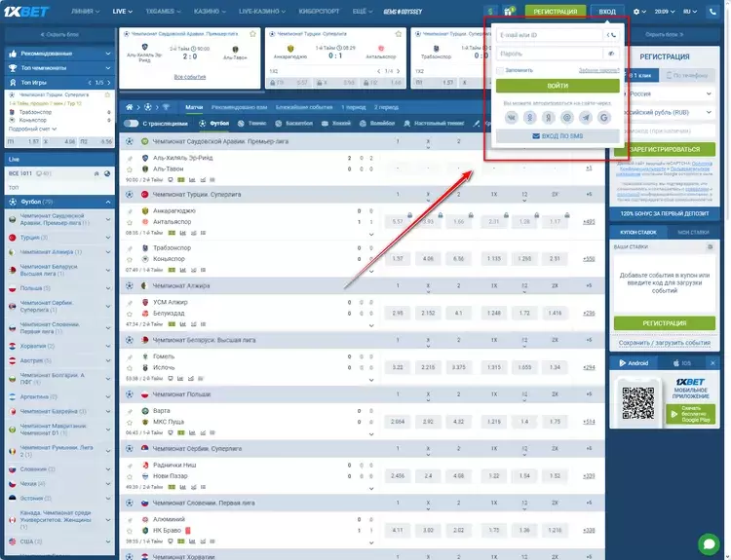Click the green ВОЙТИ button
The height and width of the screenshot is (560, 731).
(x=558, y=86)
